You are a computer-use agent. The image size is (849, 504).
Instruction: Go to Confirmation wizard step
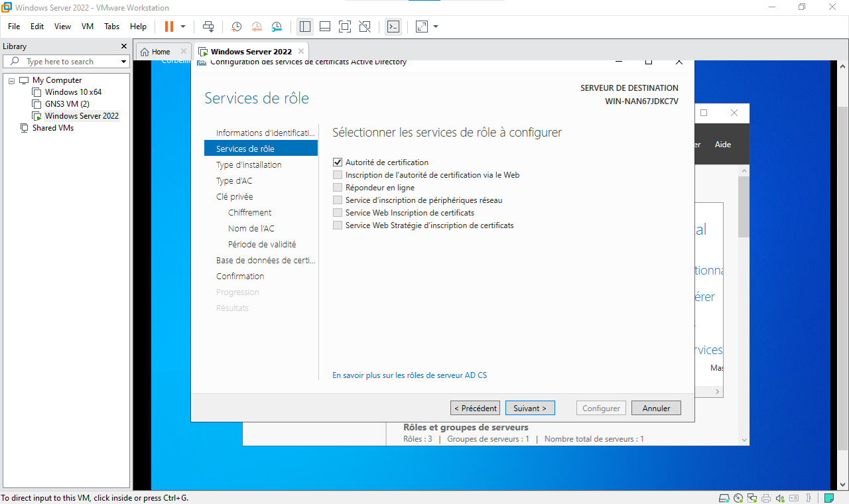pyautogui.click(x=240, y=276)
